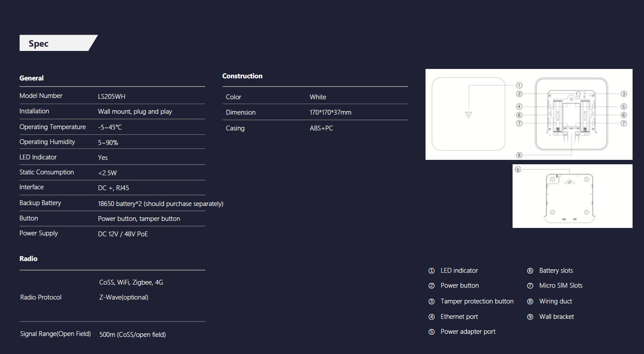Click callout number 3 in the device diagram
This screenshot has height=354, width=644.
coord(623,94)
